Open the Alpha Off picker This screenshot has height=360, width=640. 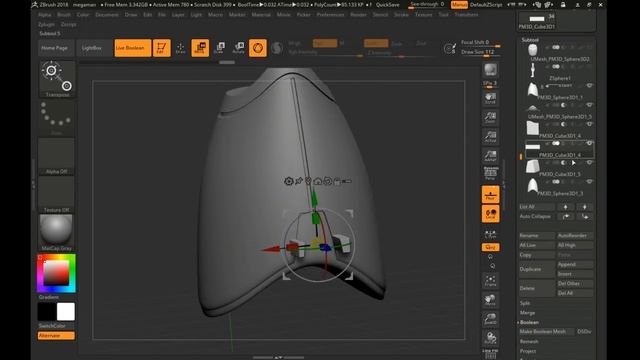pyautogui.click(x=56, y=156)
